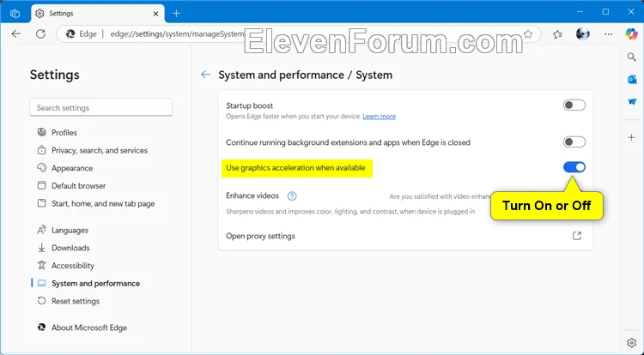Close the Settings tab
The width and height of the screenshot is (644, 355).
[x=155, y=14]
